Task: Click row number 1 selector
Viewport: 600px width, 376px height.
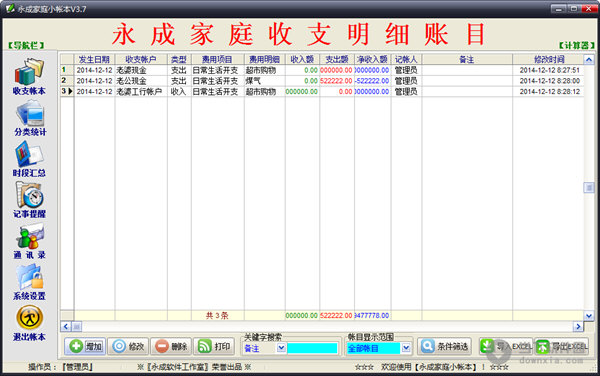Action: 67,70
